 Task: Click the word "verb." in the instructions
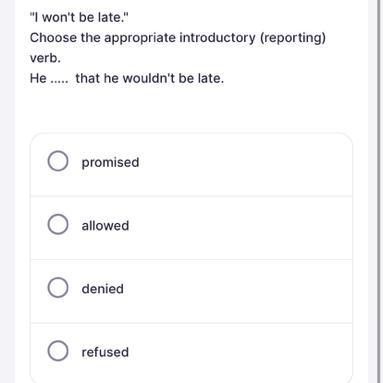[x=45, y=58]
